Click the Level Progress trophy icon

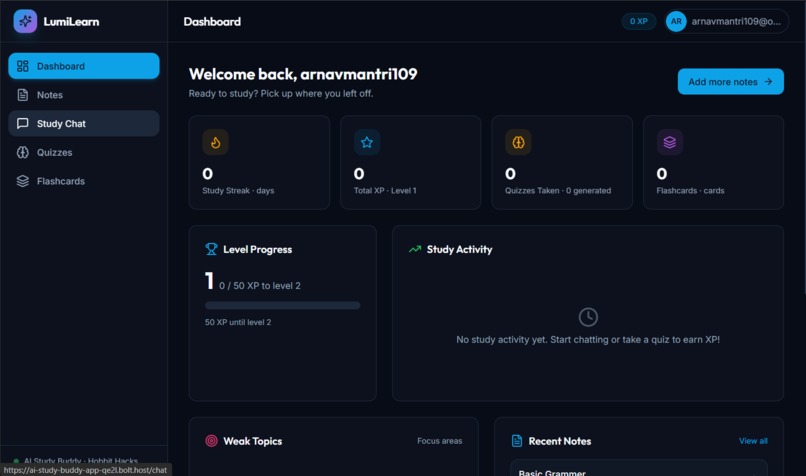pyautogui.click(x=211, y=249)
